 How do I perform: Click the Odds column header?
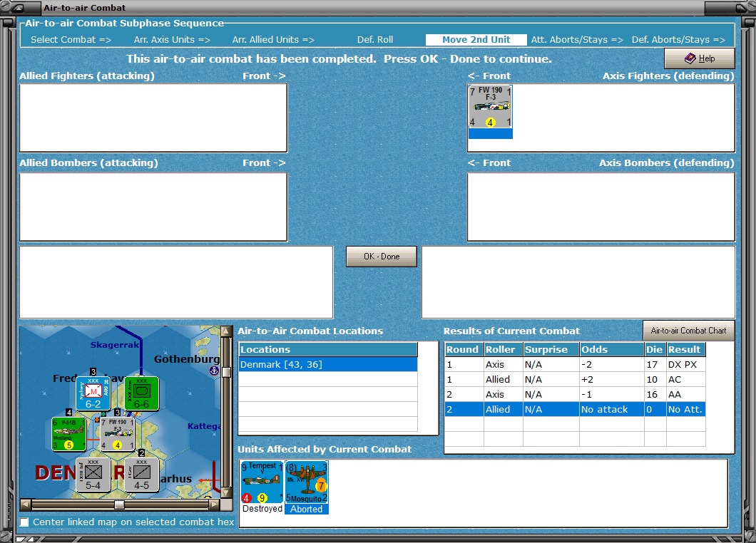[x=612, y=349]
